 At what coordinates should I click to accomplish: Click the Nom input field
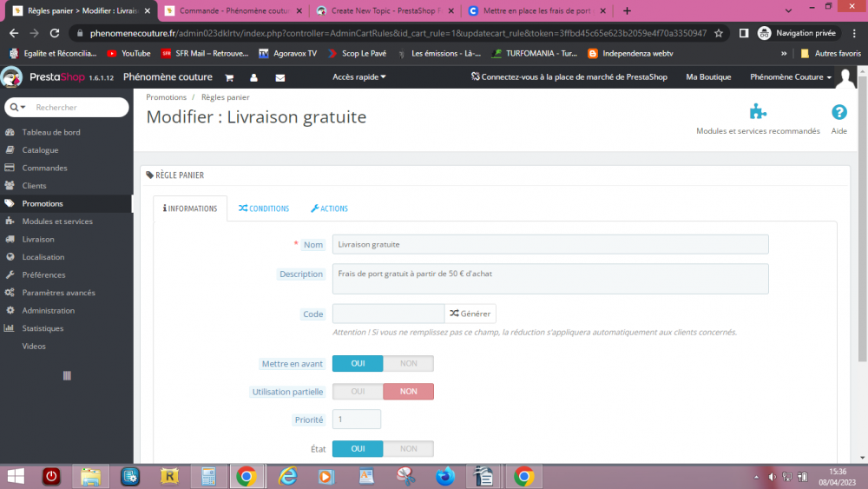[x=550, y=244]
